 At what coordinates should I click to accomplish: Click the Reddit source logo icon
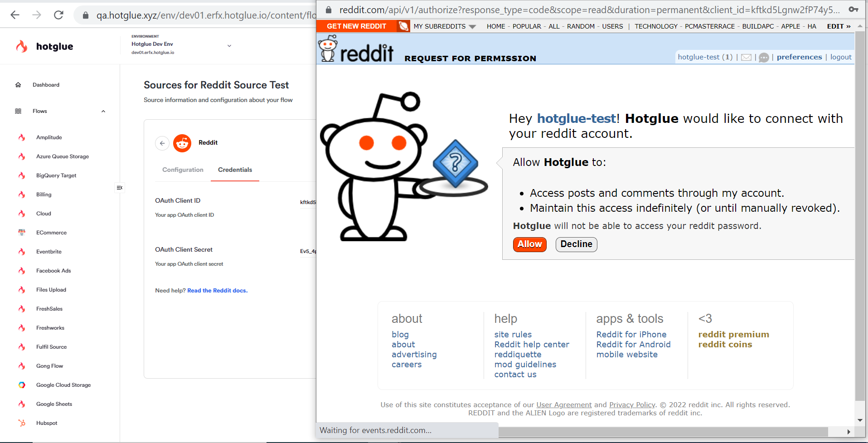pyautogui.click(x=182, y=143)
